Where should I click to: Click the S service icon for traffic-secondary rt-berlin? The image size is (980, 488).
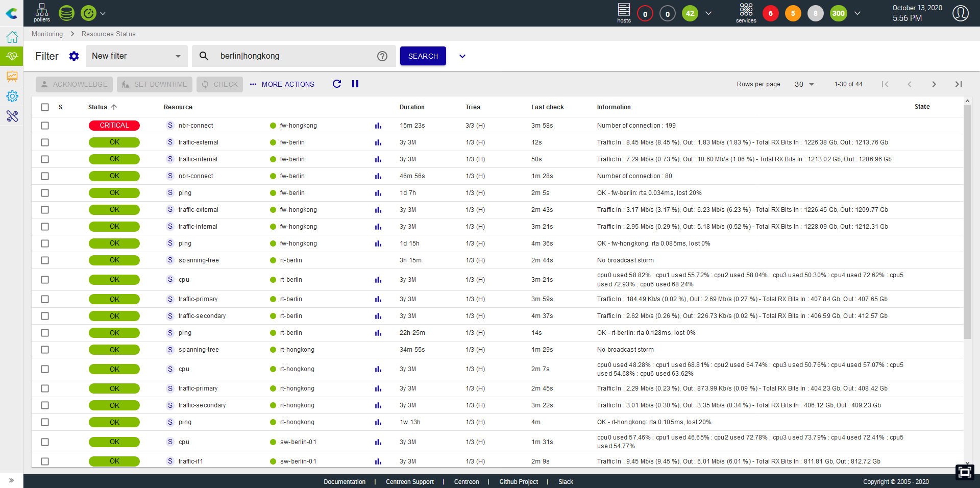pos(170,316)
